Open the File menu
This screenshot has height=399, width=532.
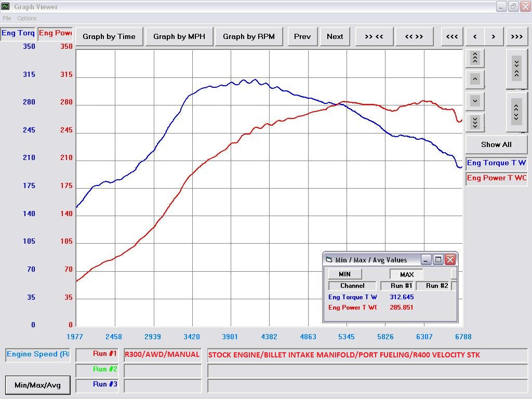[x=7, y=18]
